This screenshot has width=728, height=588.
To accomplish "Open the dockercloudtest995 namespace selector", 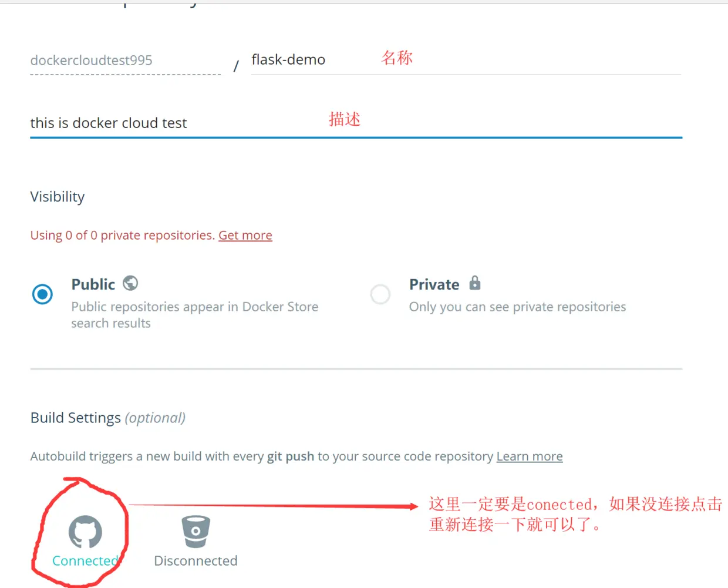I will coord(125,61).
